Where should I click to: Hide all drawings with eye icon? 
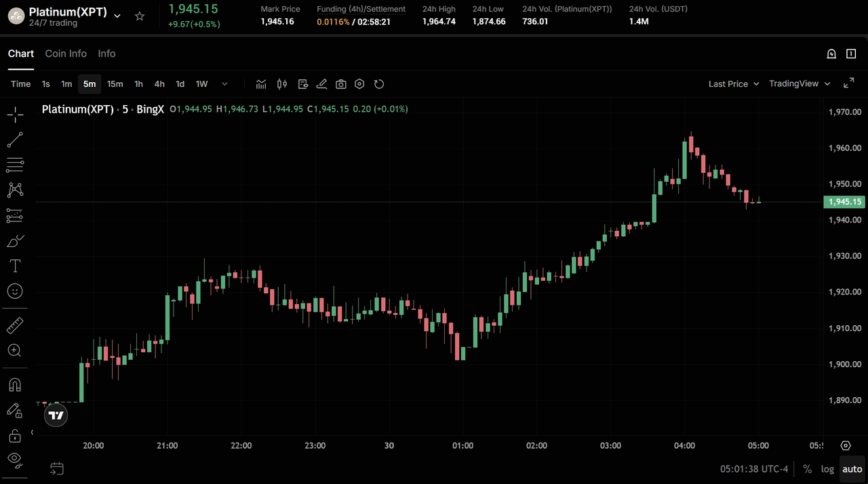(15, 460)
